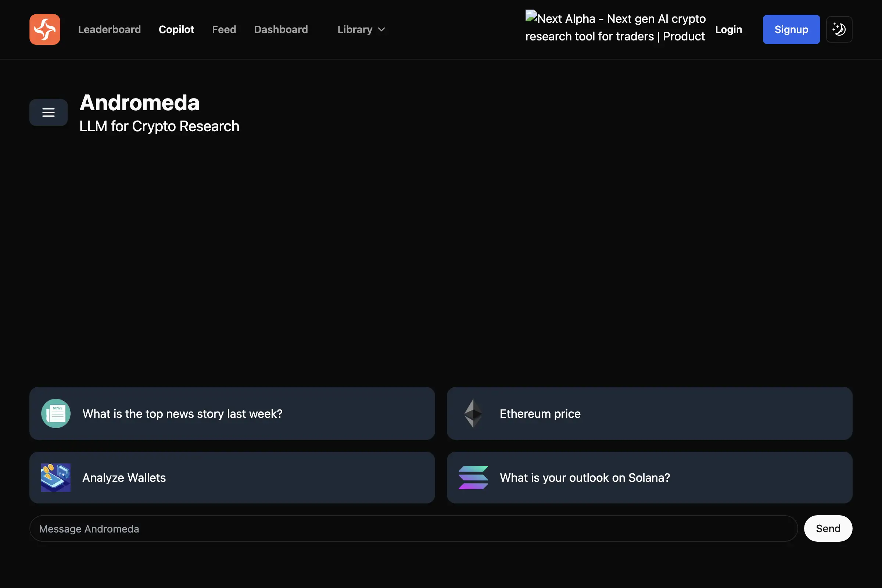This screenshot has width=882, height=588.
Task: Click the orange Next Alpha logo
Action: 44,29
